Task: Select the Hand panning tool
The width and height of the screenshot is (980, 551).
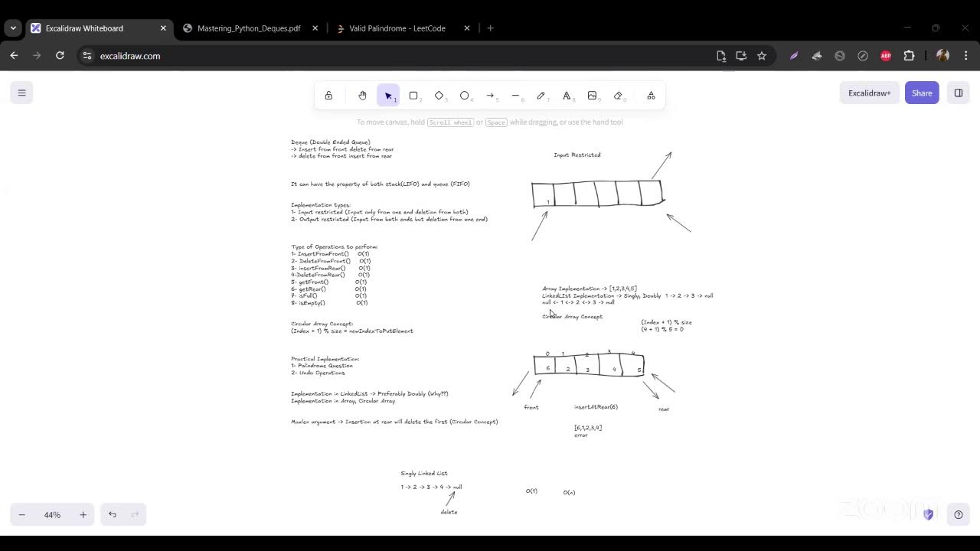Action: click(x=362, y=96)
